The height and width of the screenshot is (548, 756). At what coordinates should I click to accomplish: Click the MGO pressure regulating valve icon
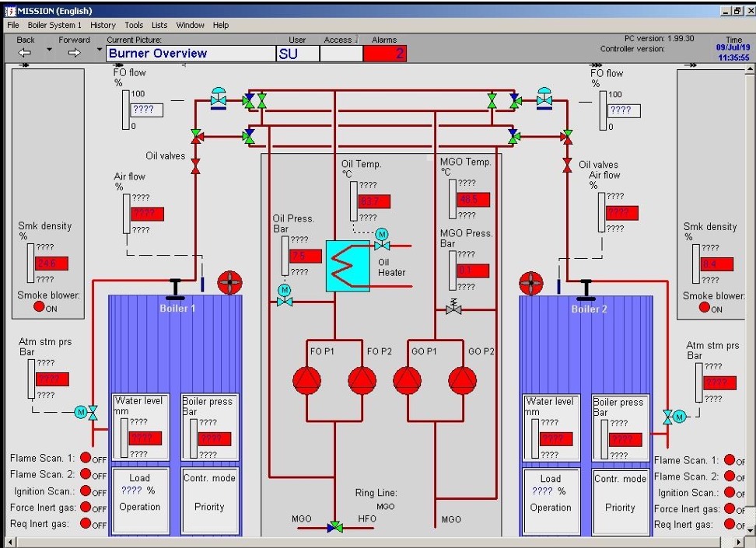pos(453,306)
